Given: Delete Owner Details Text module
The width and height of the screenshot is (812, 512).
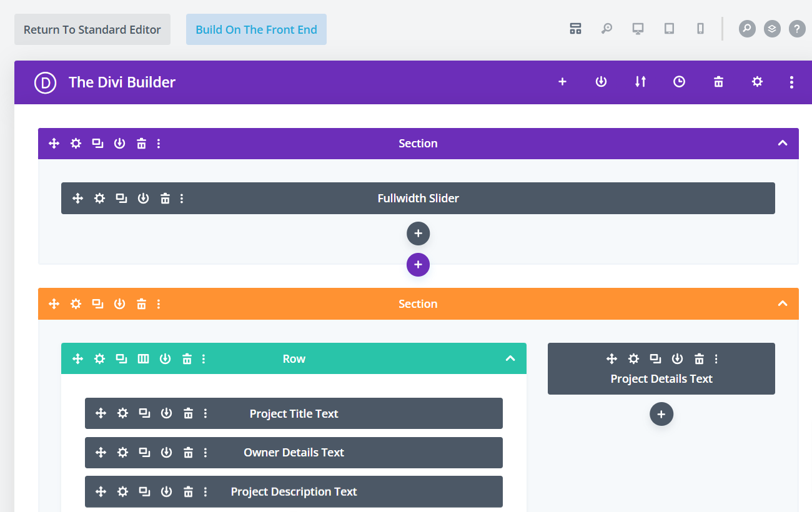Looking at the screenshot, I should (x=188, y=453).
